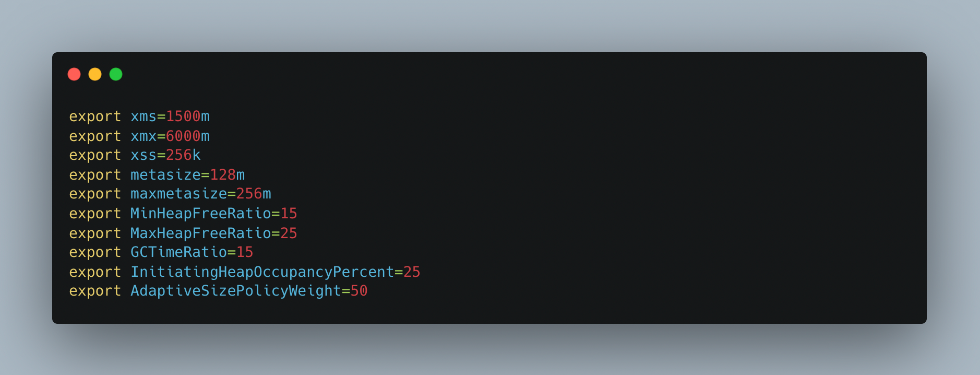The image size is (980, 375).
Task: Click the green maximize window dot
Action: pos(116,74)
